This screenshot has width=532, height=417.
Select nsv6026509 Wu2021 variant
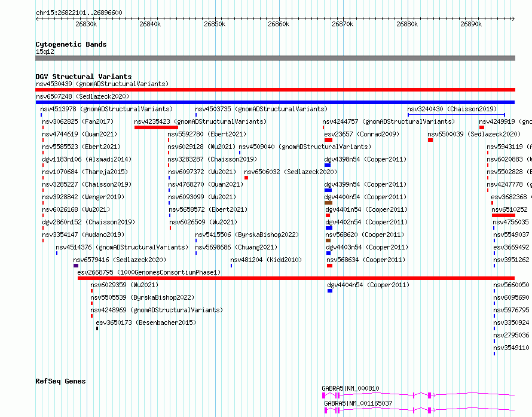pos(203,222)
